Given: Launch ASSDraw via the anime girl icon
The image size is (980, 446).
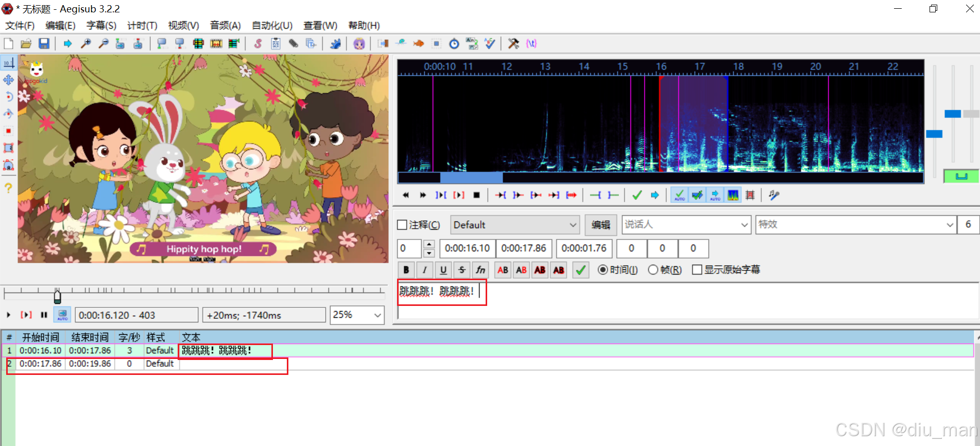Looking at the screenshot, I should click(359, 44).
